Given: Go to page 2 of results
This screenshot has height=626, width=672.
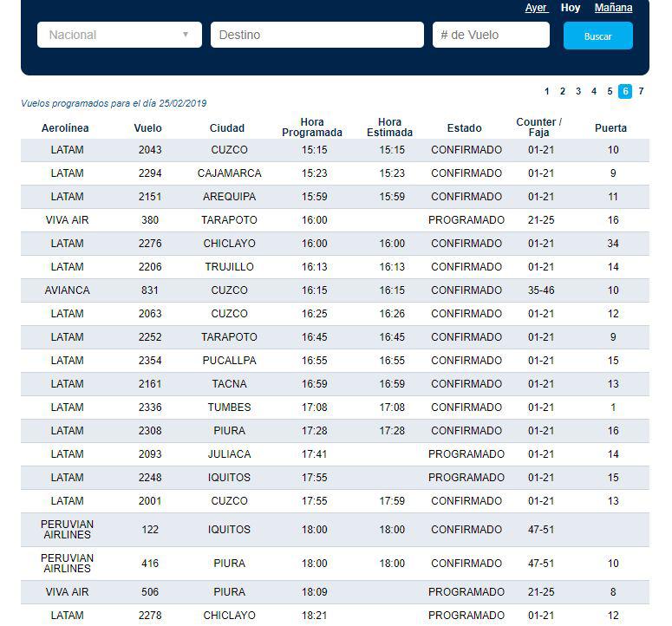Looking at the screenshot, I should (x=562, y=91).
